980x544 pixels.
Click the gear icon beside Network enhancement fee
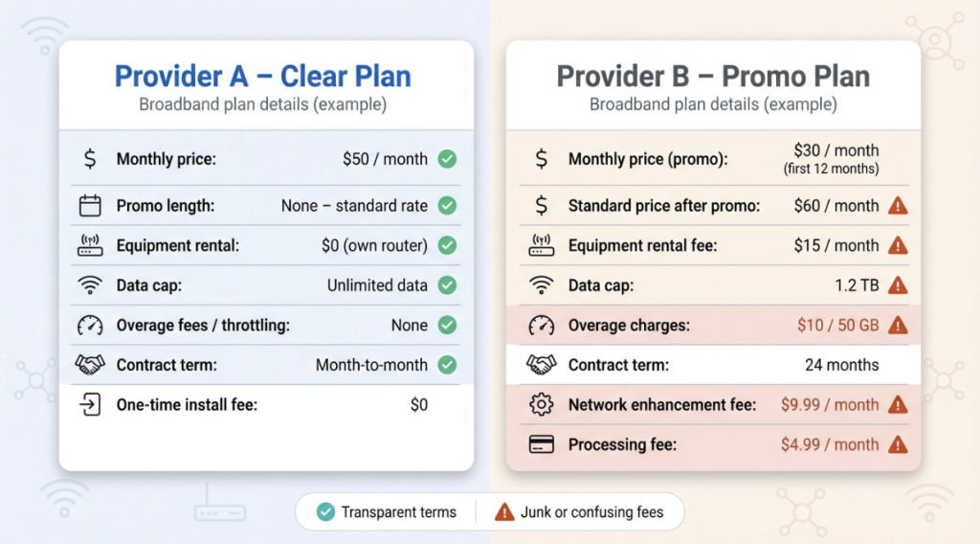coord(542,405)
